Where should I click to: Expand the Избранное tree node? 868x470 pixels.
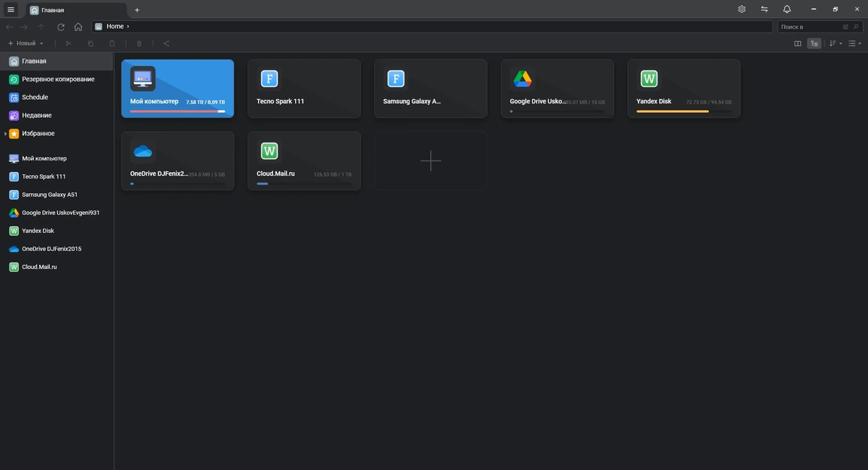[x=5, y=134]
